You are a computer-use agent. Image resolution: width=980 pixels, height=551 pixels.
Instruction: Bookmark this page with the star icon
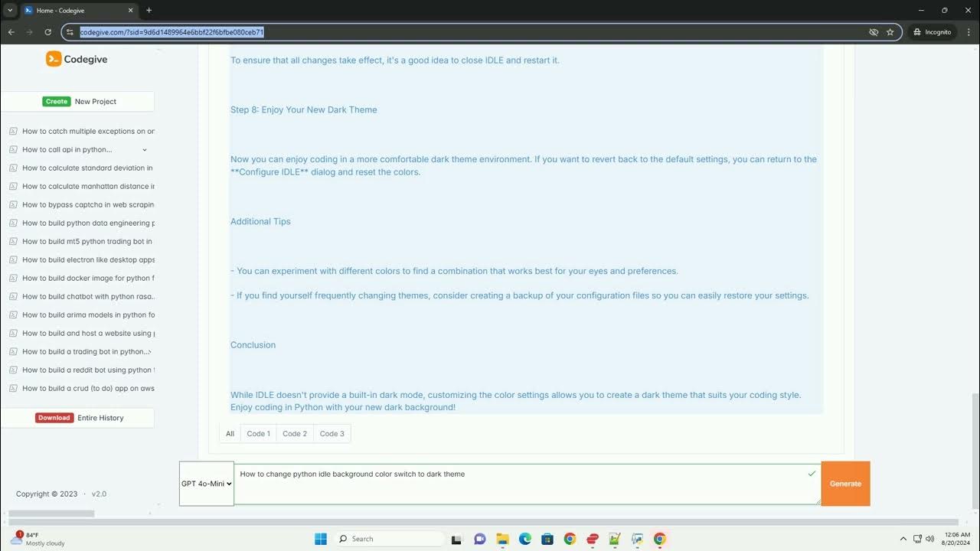tap(890, 32)
